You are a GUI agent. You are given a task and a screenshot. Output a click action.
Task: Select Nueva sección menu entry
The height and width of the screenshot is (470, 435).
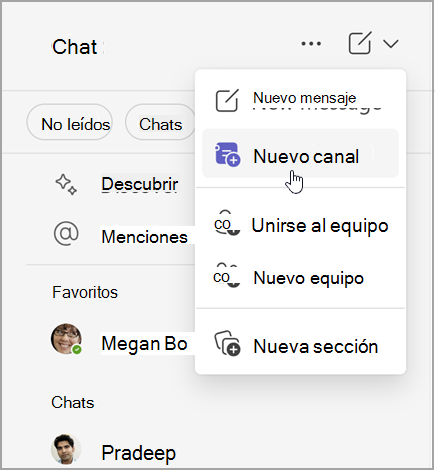point(300,346)
